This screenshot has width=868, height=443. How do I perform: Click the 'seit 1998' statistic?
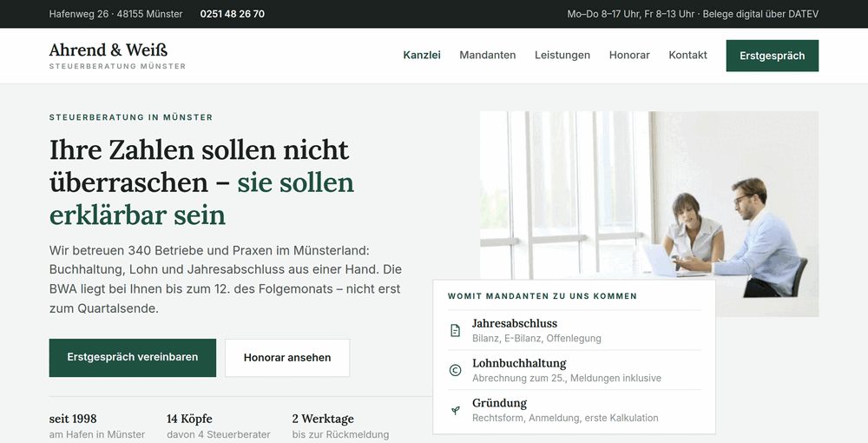pos(73,419)
